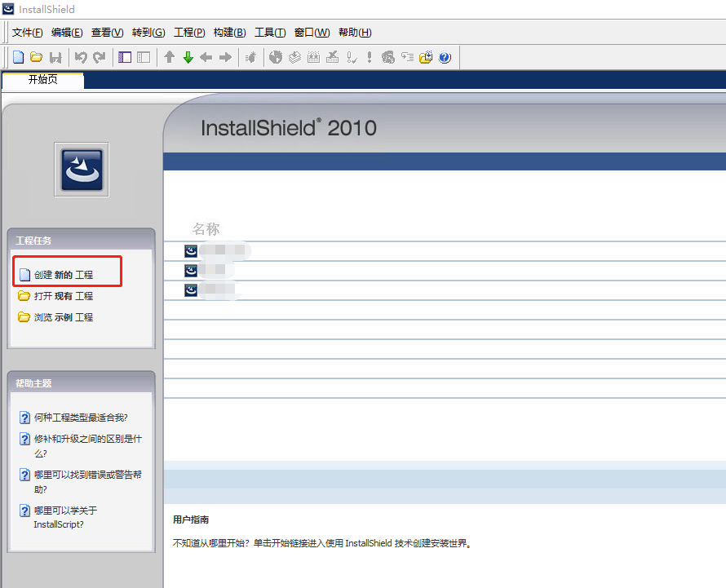Click the exclamation with checkmark toolbar icon
This screenshot has height=588, width=726.
click(352, 57)
